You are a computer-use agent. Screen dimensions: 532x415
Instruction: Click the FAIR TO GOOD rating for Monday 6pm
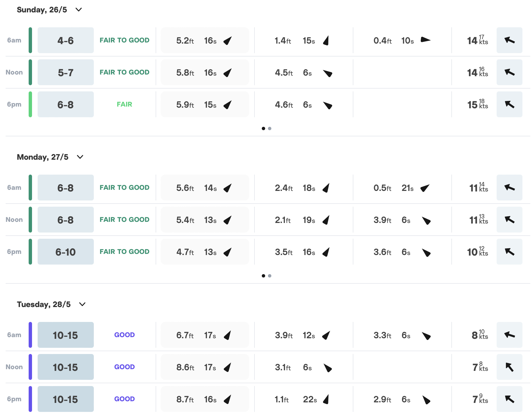tap(124, 252)
